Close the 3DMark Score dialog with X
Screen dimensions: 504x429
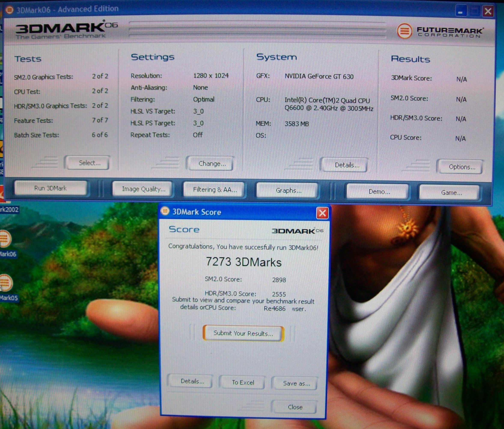[322, 213]
